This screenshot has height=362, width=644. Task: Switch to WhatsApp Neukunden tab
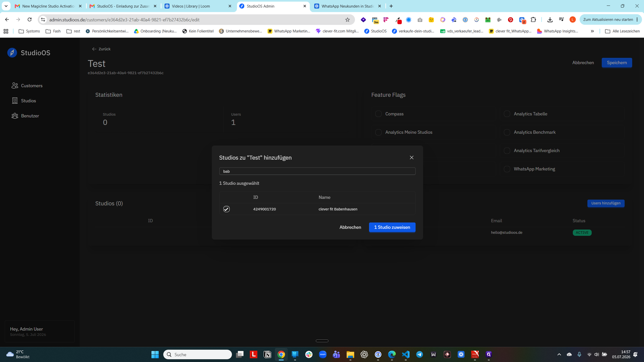tap(348, 6)
